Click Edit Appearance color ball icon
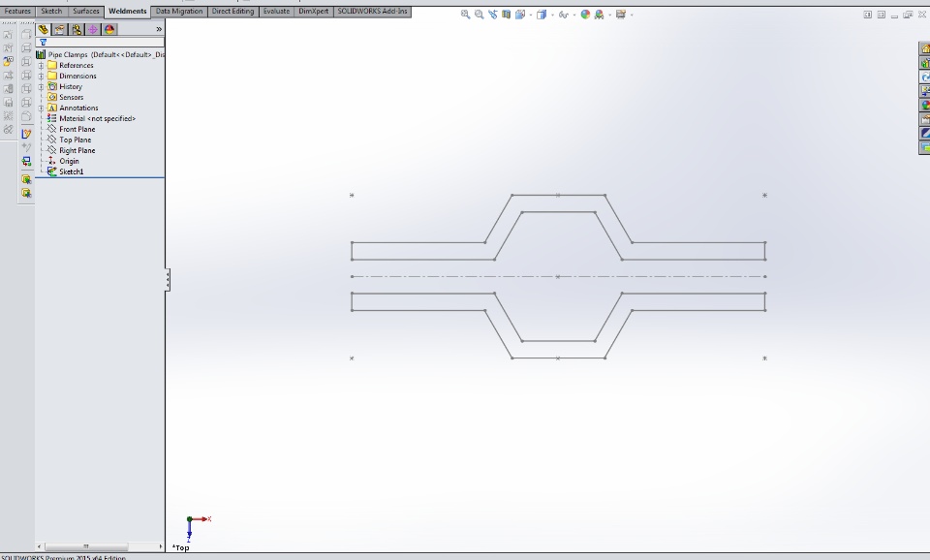Screen dimensions: 930x560 585,15
